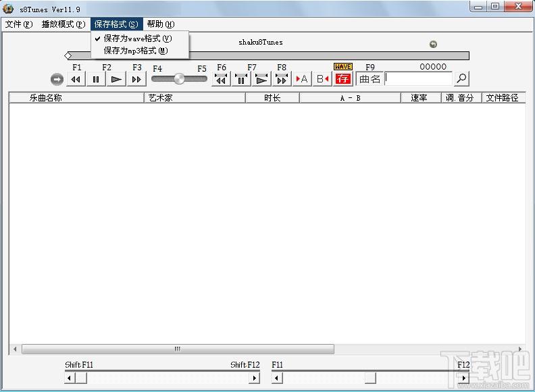Click left arrow of F11 slider
Viewport: 535px width, 392px height.
click(x=277, y=378)
